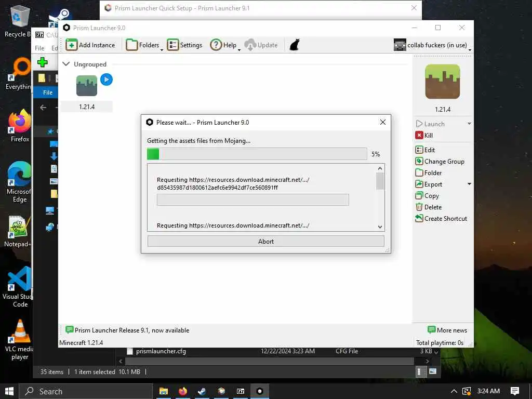532x399 pixels.
Task: Click Edit in instance side panel
Action: [425, 150]
